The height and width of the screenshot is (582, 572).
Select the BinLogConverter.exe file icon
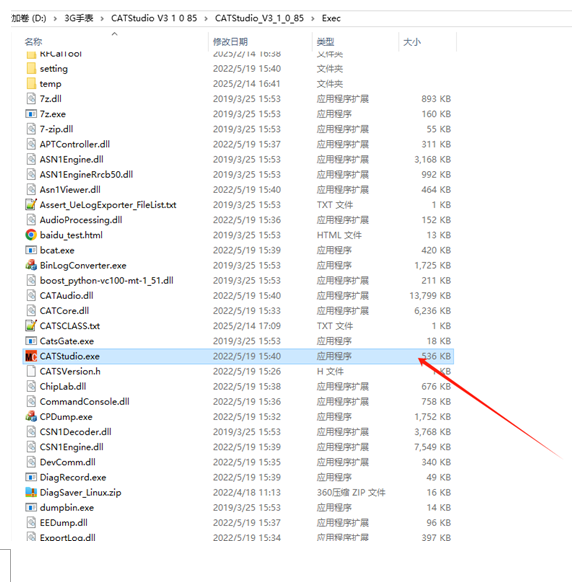(31, 265)
